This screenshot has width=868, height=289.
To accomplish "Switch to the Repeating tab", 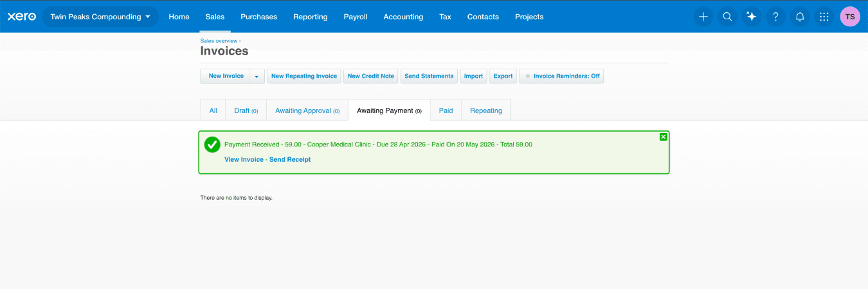I will coord(486,110).
